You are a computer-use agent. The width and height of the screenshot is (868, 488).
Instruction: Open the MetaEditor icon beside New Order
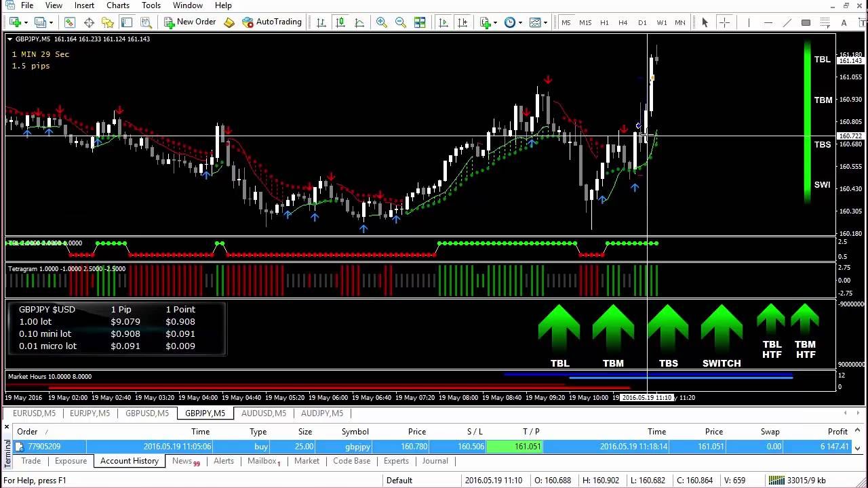click(x=229, y=22)
